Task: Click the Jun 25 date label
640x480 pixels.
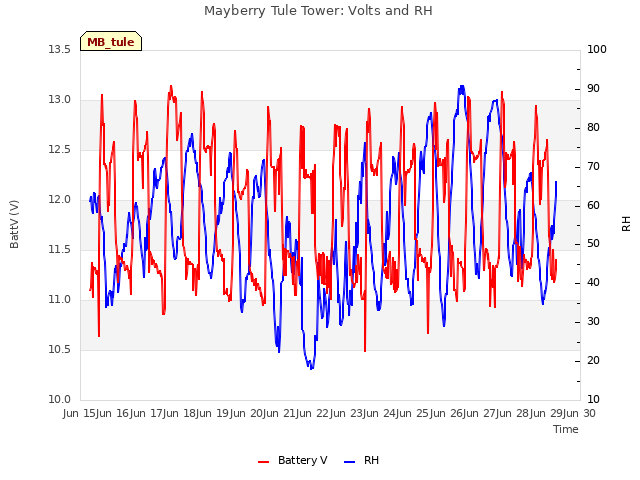Action: click(x=412, y=413)
